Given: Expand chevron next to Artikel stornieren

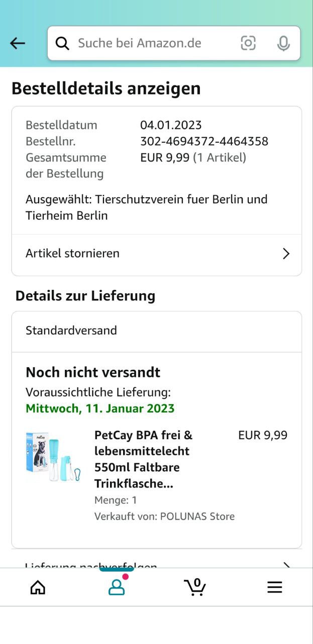Looking at the screenshot, I should tap(286, 254).
